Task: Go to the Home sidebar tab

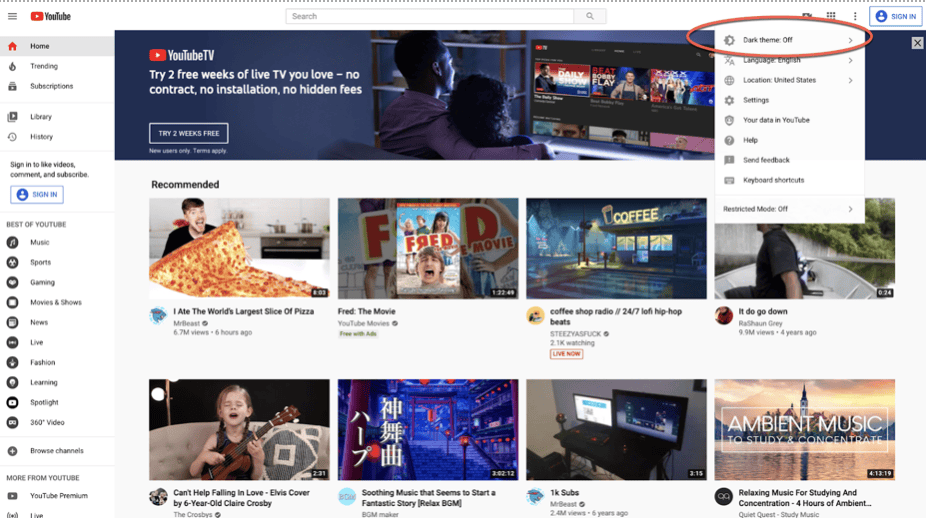Action: click(x=57, y=46)
